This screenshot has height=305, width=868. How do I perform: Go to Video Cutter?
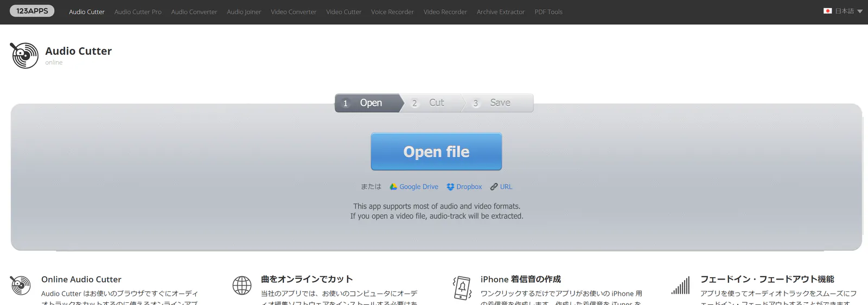tap(343, 12)
